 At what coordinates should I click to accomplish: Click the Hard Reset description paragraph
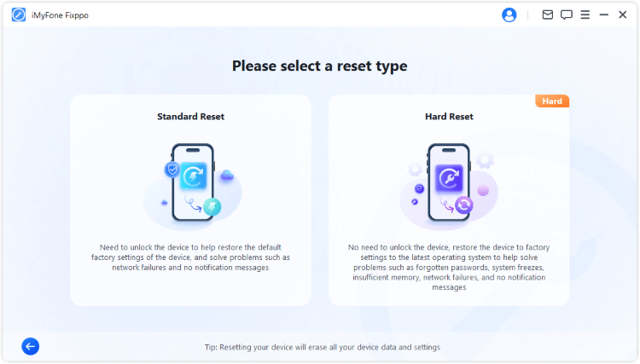[x=449, y=267]
